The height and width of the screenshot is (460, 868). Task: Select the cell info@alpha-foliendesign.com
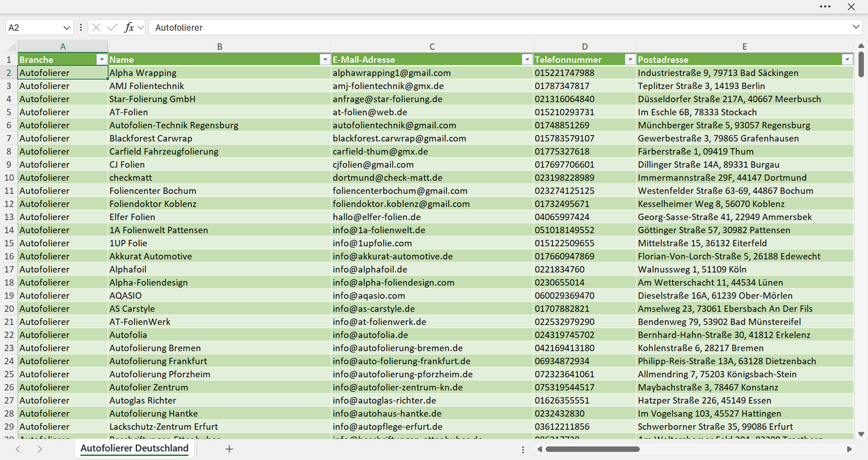(x=432, y=283)
